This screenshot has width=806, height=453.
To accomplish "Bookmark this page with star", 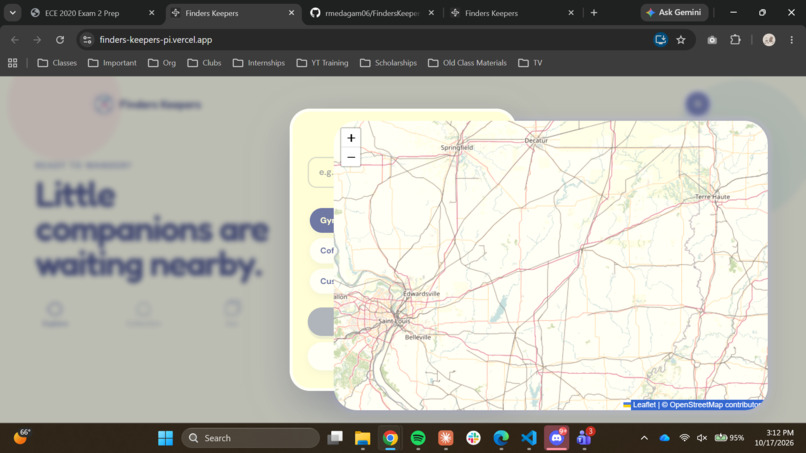I will [x=681, y=40].
